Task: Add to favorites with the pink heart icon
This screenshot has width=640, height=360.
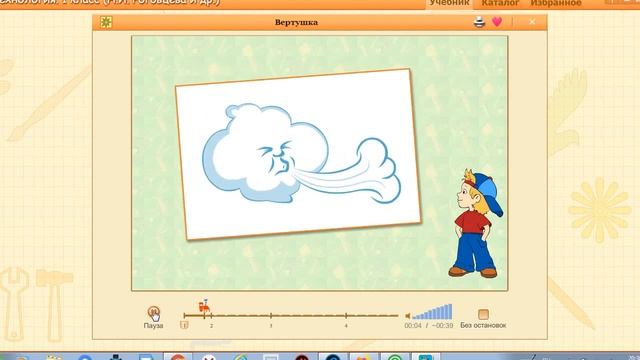Action: (497, 22)
